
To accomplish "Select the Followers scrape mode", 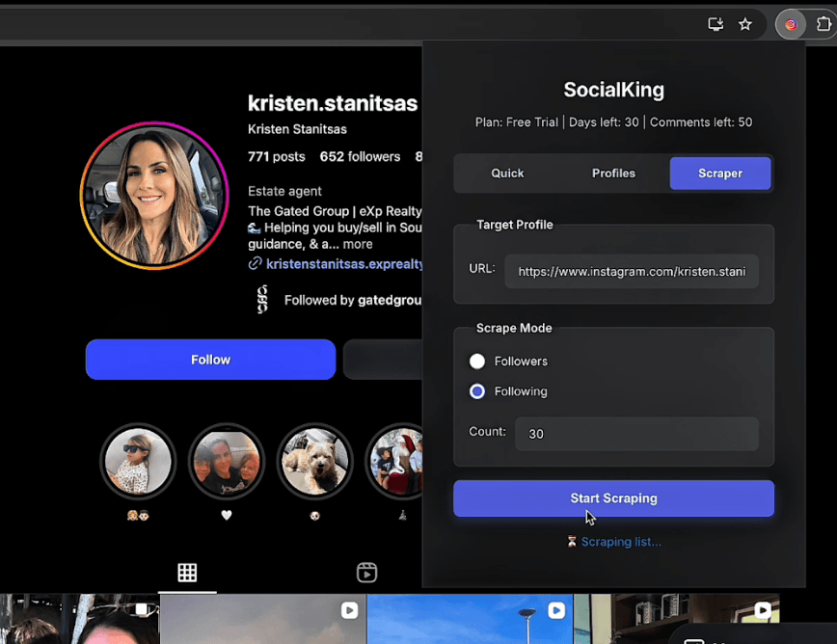I will pyautogui.click(x=477, y=362).
